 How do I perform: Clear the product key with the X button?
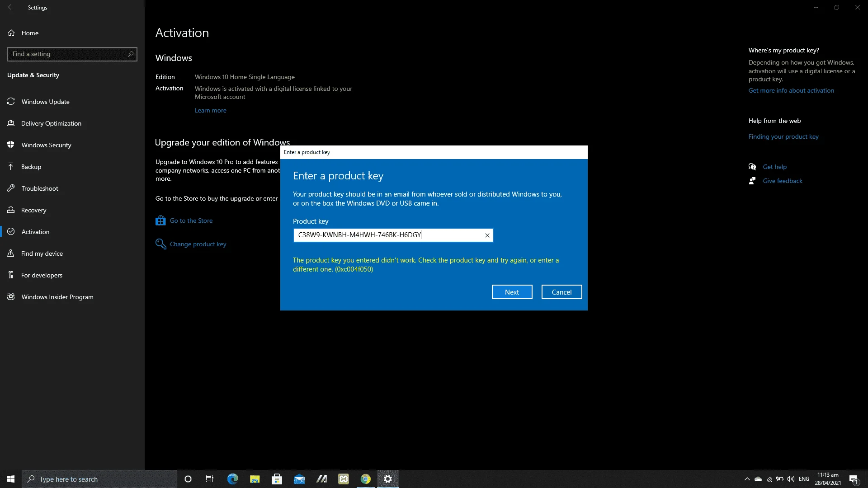point(487,235)
